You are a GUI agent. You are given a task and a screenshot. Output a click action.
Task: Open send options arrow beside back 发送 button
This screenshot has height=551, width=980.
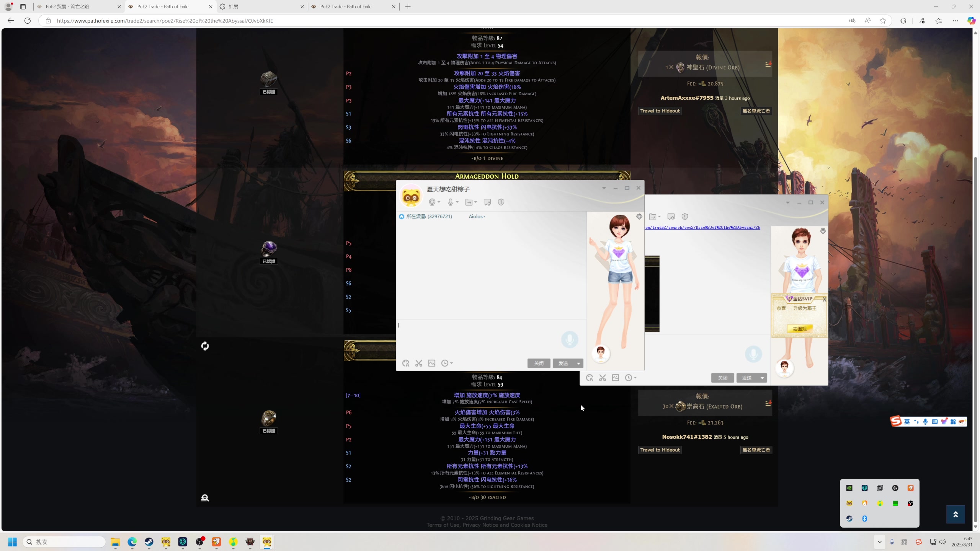pyautogui.click(x=762, y=378)
